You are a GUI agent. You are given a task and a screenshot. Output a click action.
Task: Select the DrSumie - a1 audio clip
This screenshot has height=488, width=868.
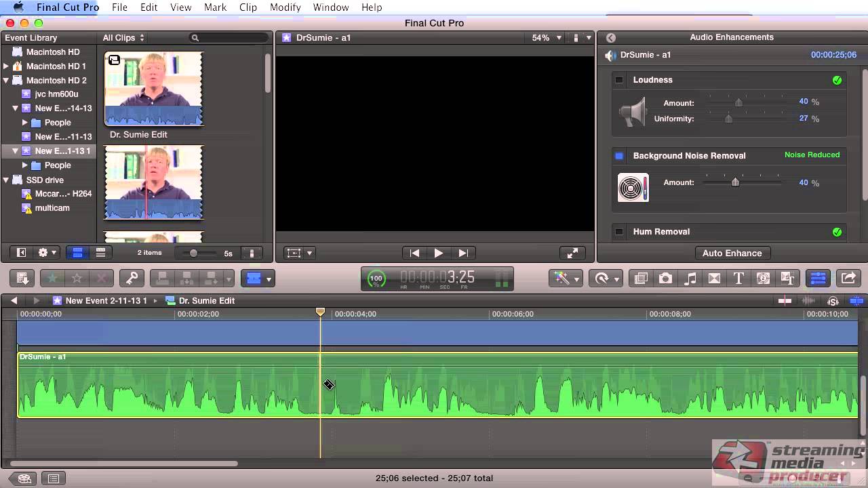(x=437, y=384)
